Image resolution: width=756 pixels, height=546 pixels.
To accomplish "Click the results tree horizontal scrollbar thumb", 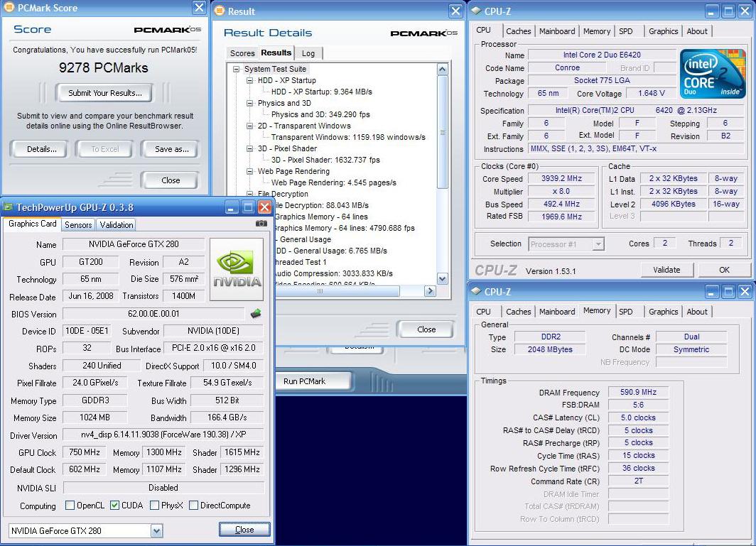I will 337,291.
